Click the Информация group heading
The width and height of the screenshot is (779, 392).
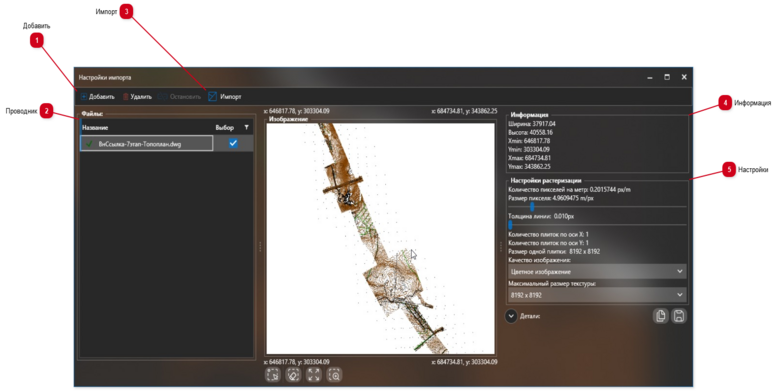click(x=529, y=115)
